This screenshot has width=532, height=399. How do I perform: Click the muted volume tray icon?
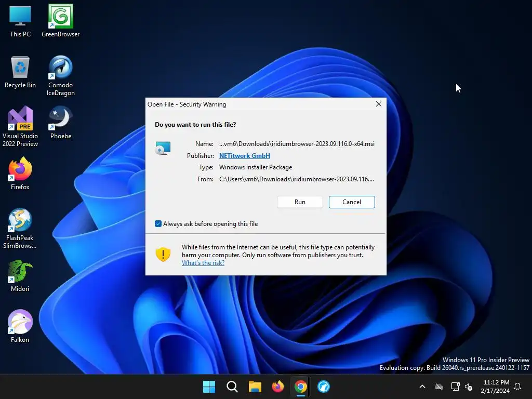coord(469,387)
